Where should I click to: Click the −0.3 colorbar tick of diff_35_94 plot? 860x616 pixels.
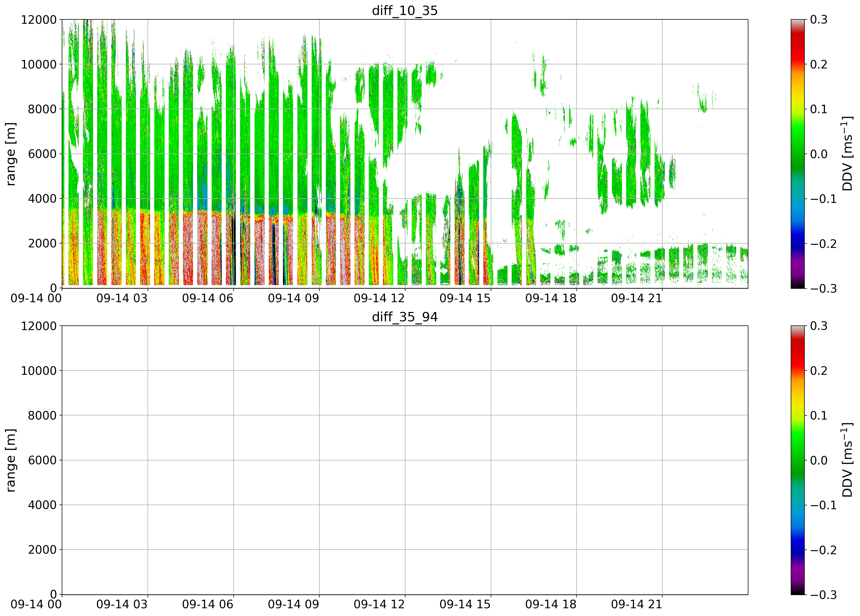coord(823,595)
